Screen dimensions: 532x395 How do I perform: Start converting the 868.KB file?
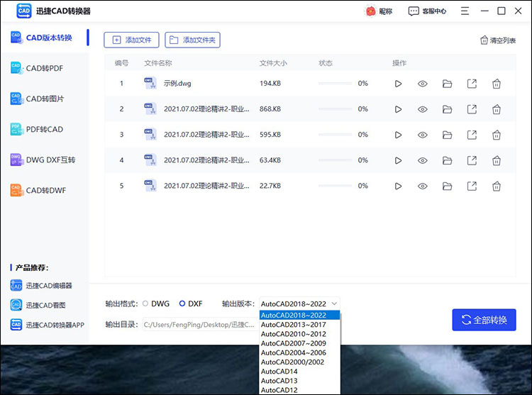[398, 109]
